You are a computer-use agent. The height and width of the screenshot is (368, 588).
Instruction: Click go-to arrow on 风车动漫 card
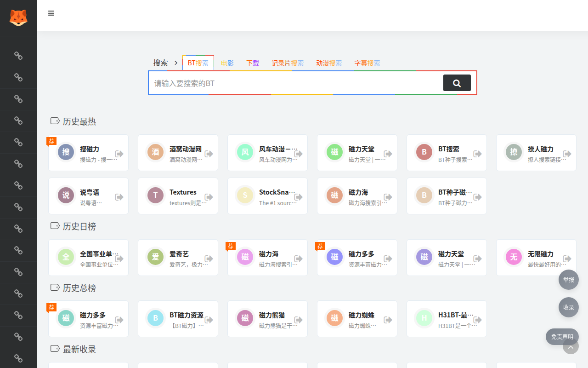(x=298, y=154)
